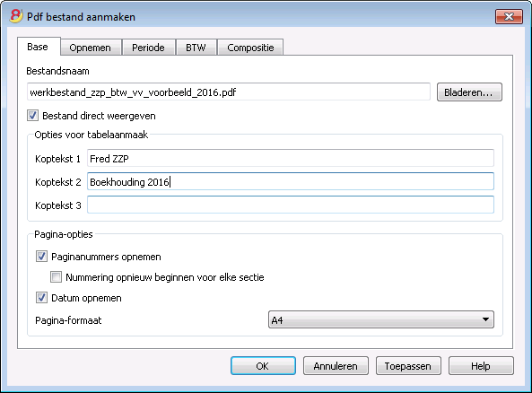Click the Bladeren... browse button
The width and height of the screenshot is (532, 393).
469,92
